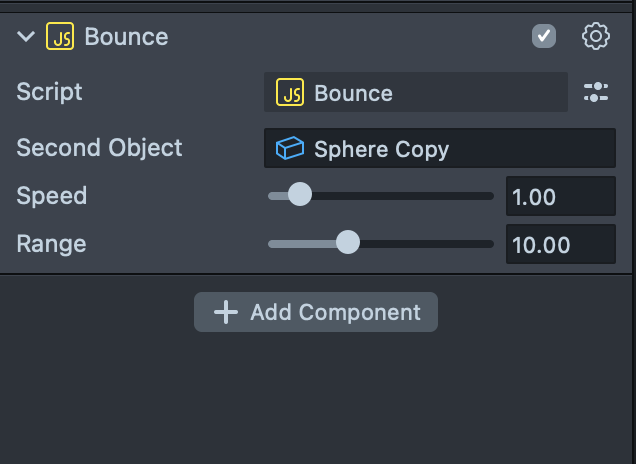Click the Bounce component title text
Viewport: 636px width, 464px height.
[126, 37]
